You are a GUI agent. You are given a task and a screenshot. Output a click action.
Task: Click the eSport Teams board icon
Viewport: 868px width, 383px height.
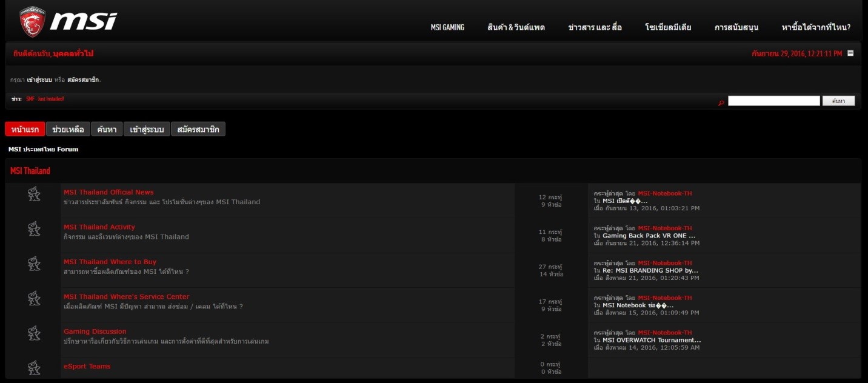[x=34, y=368]
